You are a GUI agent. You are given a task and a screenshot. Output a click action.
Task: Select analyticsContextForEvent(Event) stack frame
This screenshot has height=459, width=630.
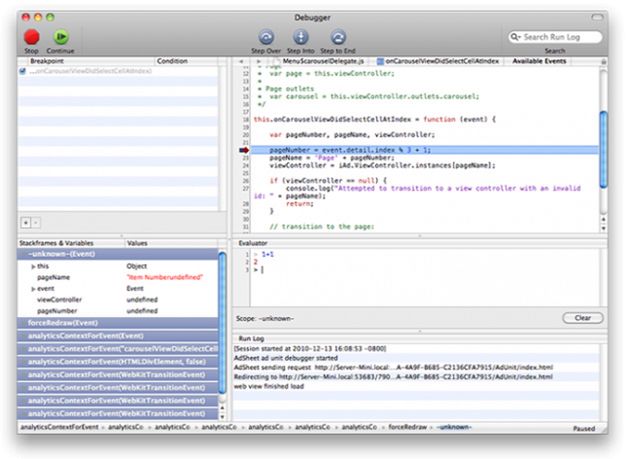pyautogui.click(x=118, y=336)
